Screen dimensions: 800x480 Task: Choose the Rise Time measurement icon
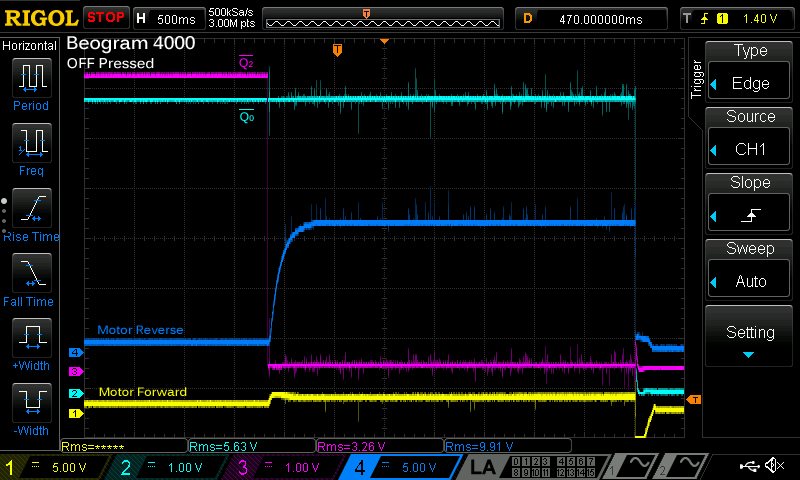point(31,207)
